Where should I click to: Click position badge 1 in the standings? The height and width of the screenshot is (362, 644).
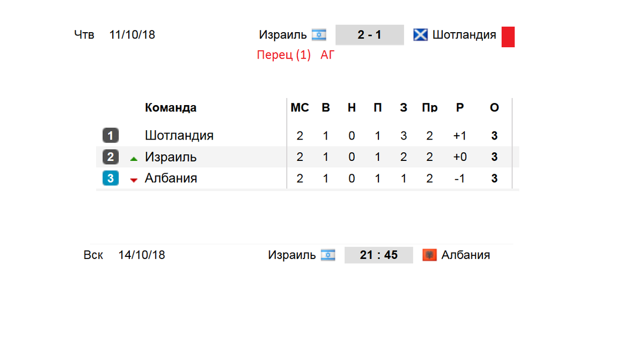tap(111, 135)
